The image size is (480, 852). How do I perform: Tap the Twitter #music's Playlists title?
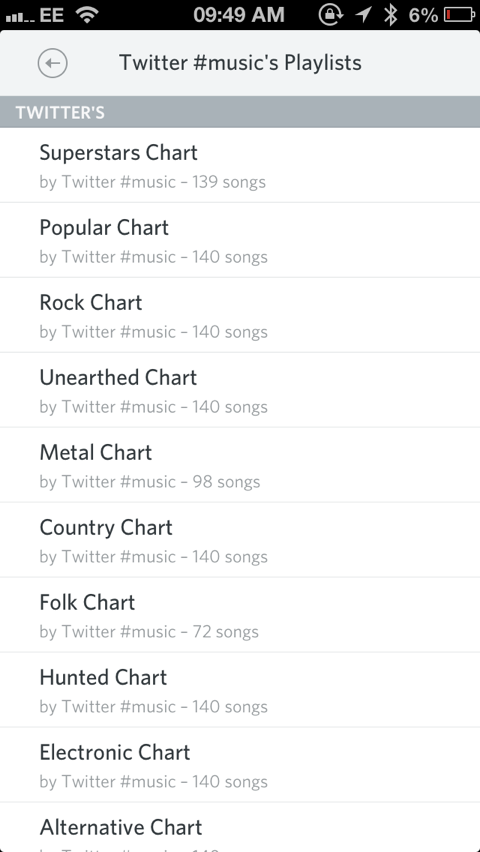(x=240, y=63)
